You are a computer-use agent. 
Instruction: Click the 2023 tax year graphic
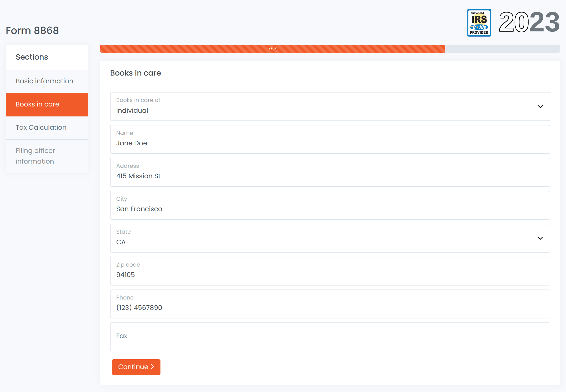pos(529,22)
